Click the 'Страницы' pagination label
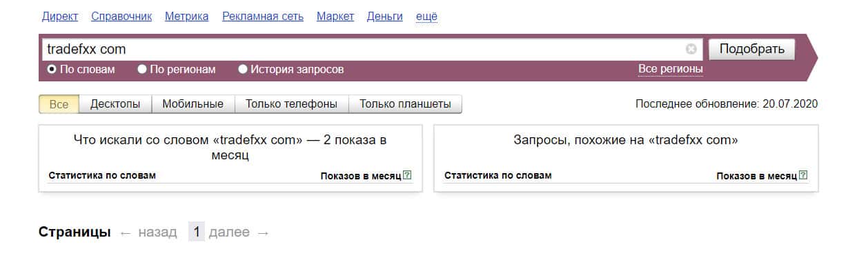The height and width of the screenshot is (278, 868). [x=75, y=232]
